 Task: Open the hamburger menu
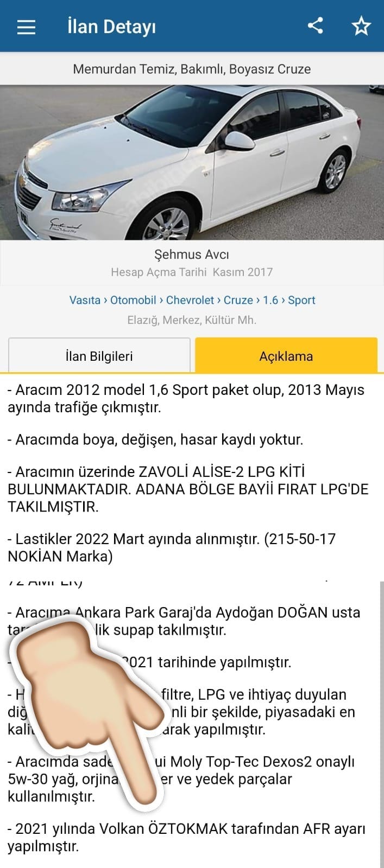[x=26, y=27]
